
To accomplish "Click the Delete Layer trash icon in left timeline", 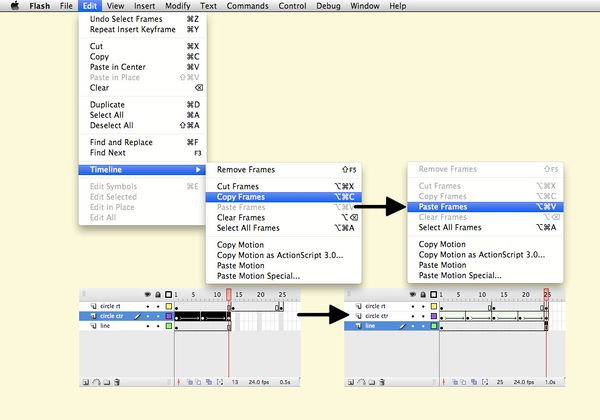I will pyautogui.click(x=118, y=381).
